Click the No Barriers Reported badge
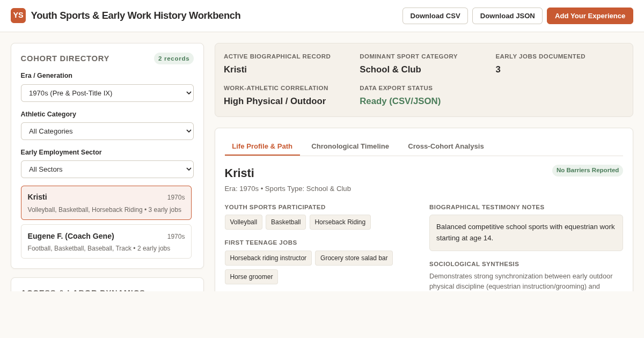The height and width of the screenshot is (338, 644). tap(588, 171)
